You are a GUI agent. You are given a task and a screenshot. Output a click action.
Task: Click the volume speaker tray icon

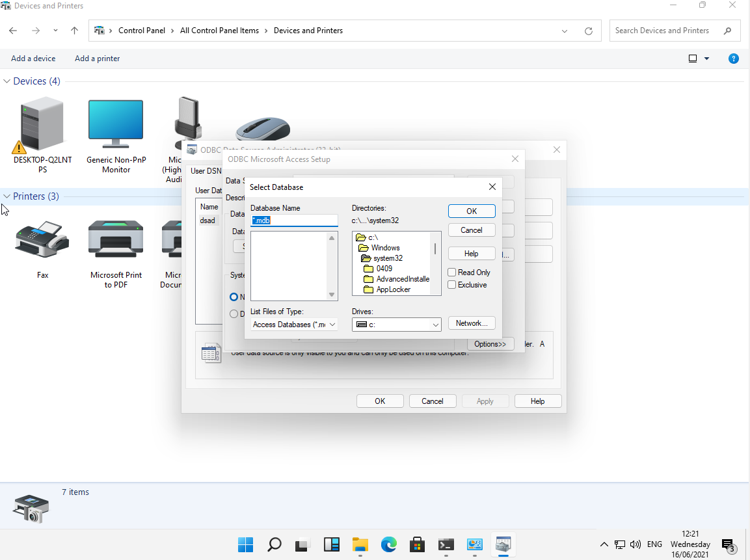pyautogui.click(x=636, y=544)
